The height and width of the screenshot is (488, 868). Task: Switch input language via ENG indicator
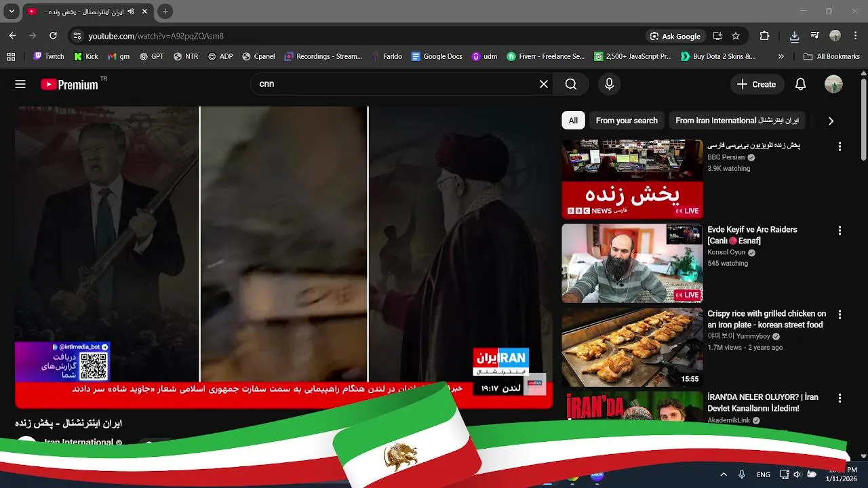764,474
